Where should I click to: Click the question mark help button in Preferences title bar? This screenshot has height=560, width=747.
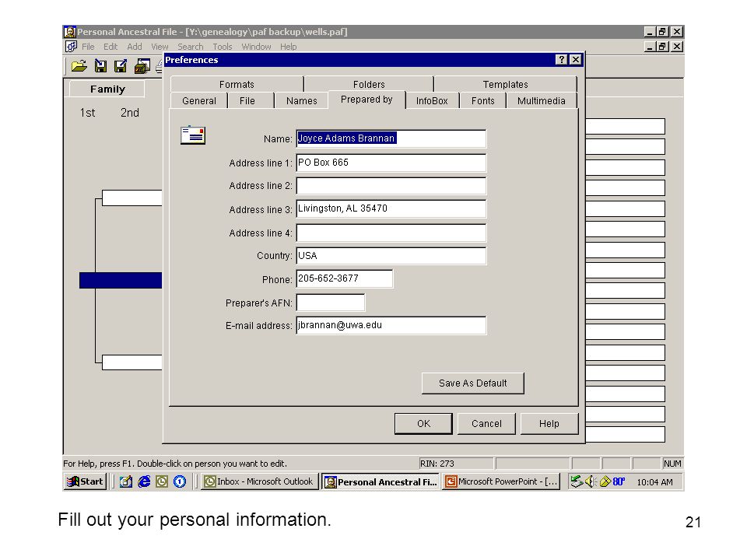[x=562, y=60]
